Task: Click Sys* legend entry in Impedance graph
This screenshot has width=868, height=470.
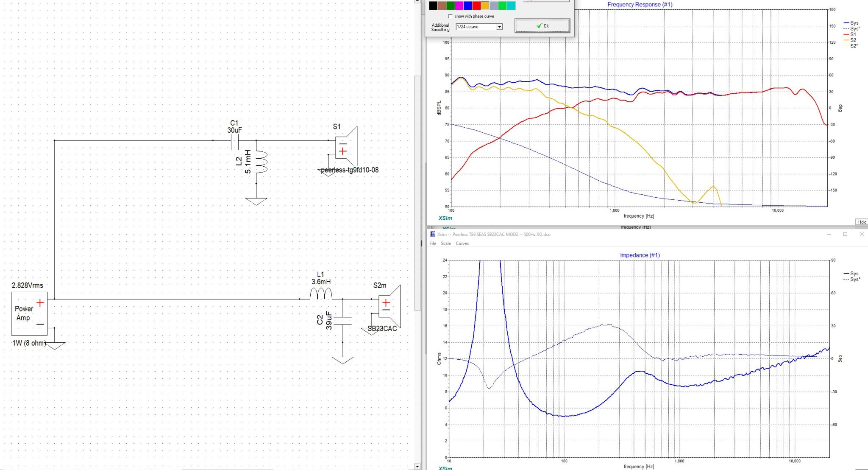Action: click(852, 280)
